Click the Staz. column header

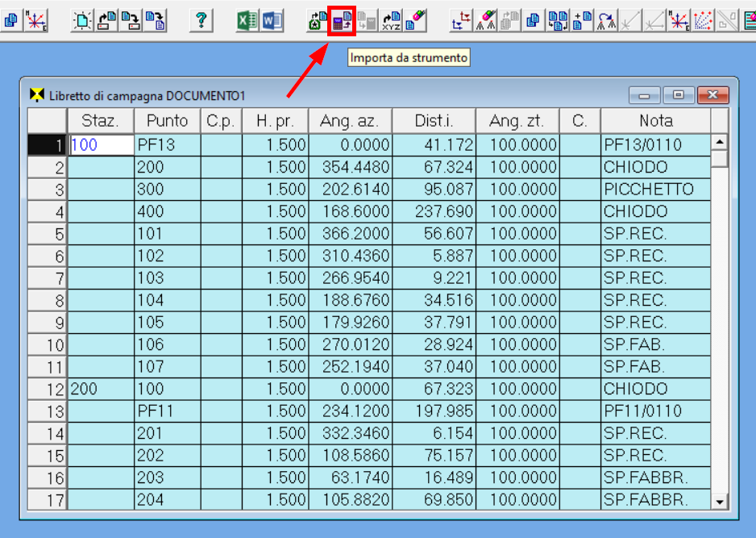pos(100,121)
